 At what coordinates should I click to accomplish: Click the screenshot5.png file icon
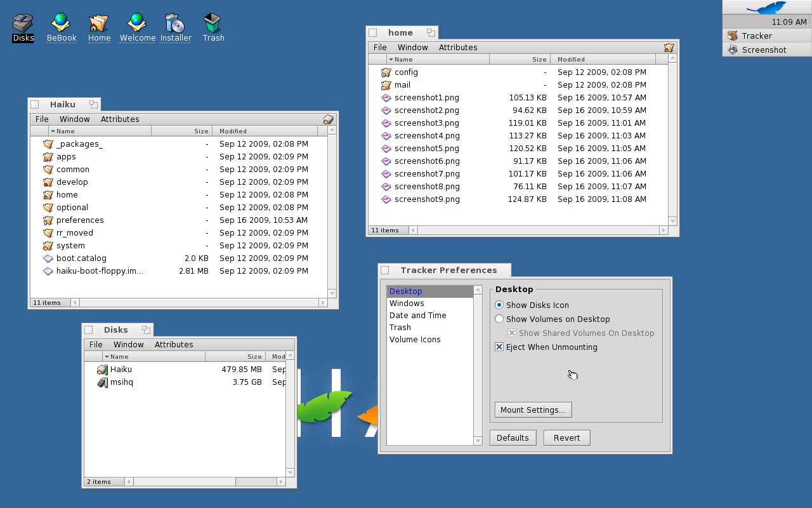point(386,149)
